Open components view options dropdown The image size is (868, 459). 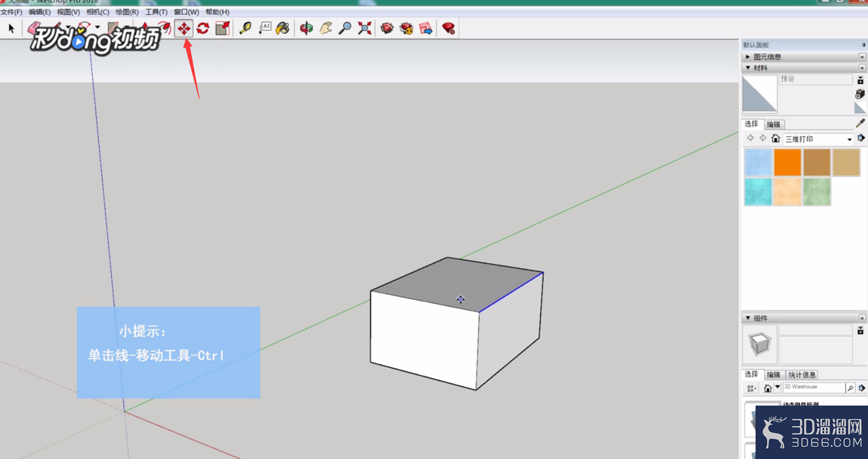pos(752,388)
